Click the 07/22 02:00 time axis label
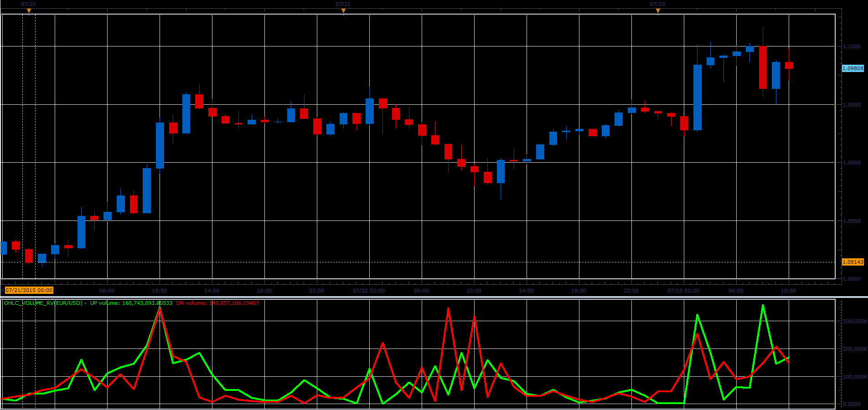Screen dimensions: 868x410 click(x=369, y=291)
